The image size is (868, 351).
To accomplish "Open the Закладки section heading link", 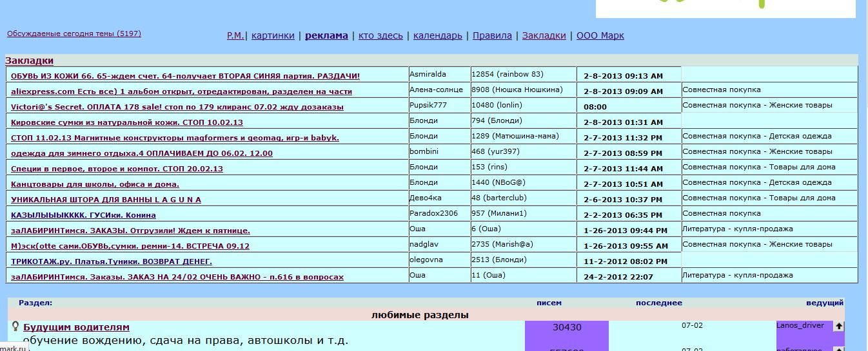I will 29,61.
